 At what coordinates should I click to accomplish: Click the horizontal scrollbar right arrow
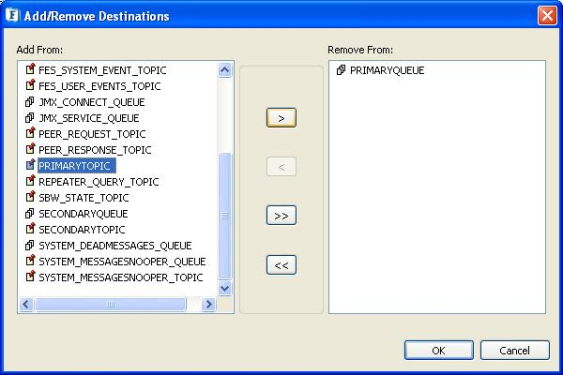209,305
